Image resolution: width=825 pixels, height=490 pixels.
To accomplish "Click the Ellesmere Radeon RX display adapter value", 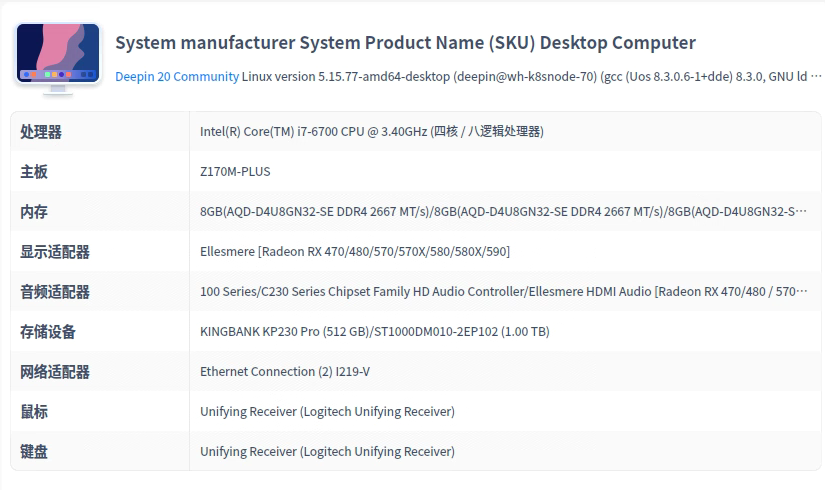I will point(354,252).
